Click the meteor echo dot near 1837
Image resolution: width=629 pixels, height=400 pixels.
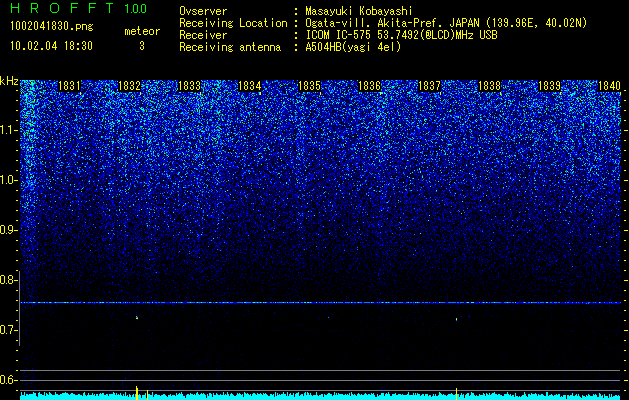(x=457, y=319)
